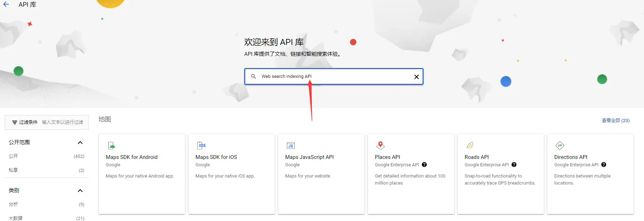The image size is (644, 221).
Task: Click the help icon on Directions API card
Action: (x=604, y=165)
